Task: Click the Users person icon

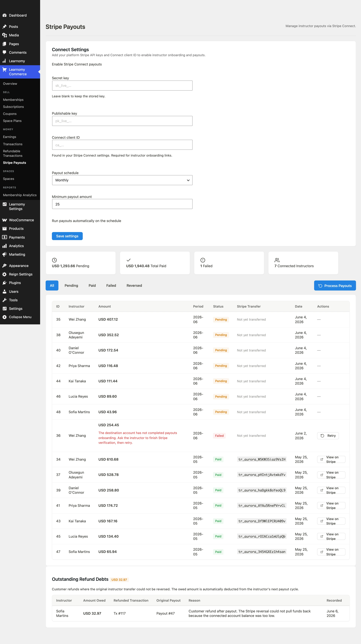Action: 5,292
